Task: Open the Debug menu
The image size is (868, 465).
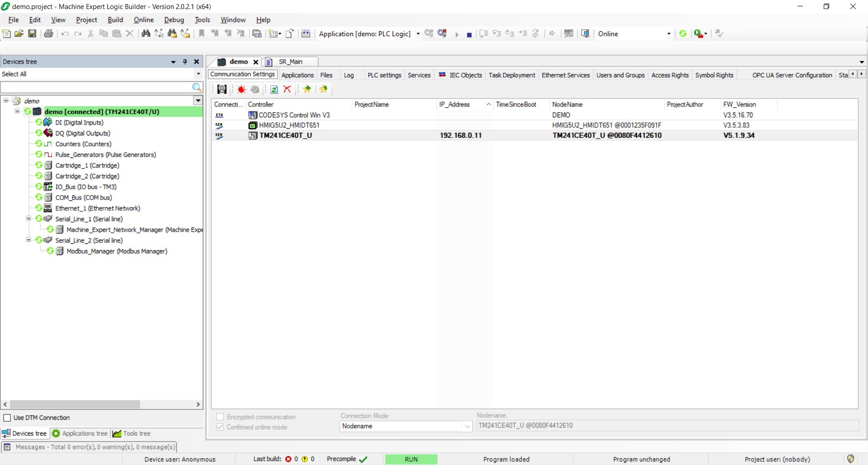Action: point(174,20)
